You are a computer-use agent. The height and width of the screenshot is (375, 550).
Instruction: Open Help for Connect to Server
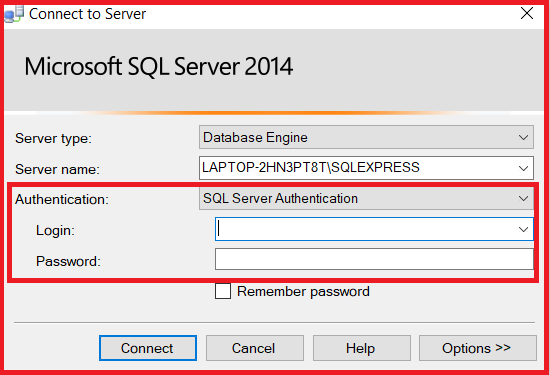click(x=362, y=348)
